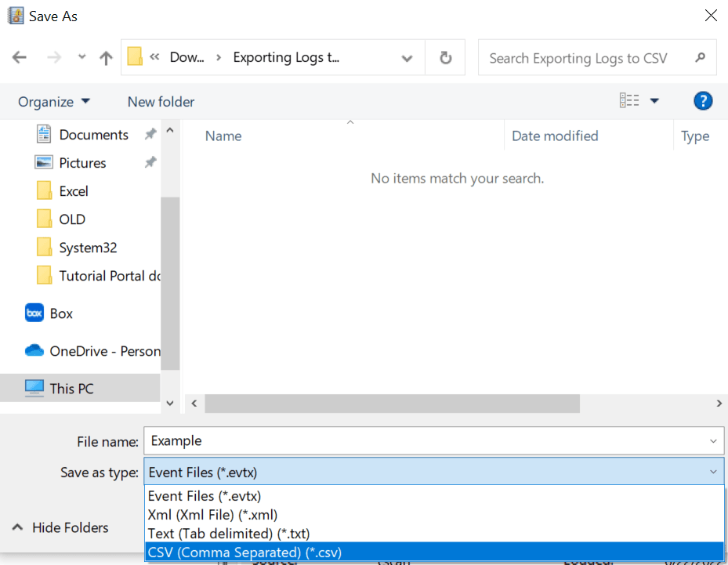
Task: Collapse the pane with Hide Folders
Action: [x=60, y=527]
